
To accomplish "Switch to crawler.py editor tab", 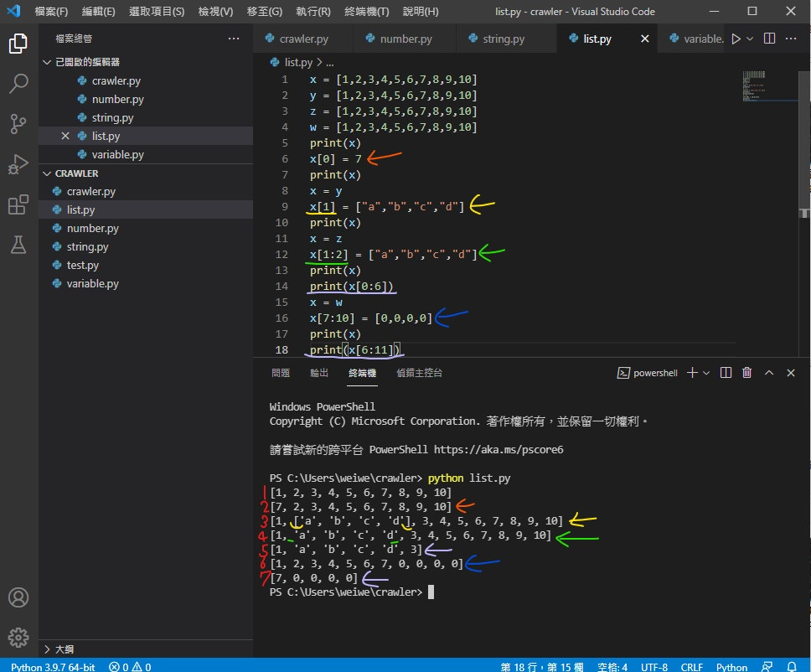I will click(x=303, y=39).
